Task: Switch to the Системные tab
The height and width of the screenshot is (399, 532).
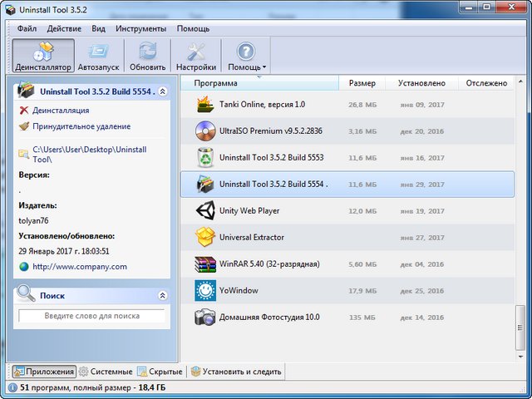Action: (106, 372)
